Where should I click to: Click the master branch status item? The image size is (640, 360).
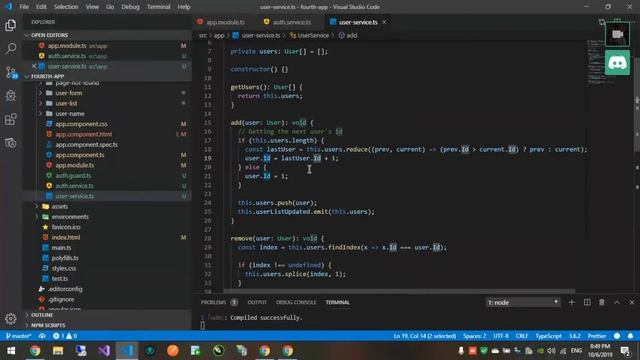18,336
